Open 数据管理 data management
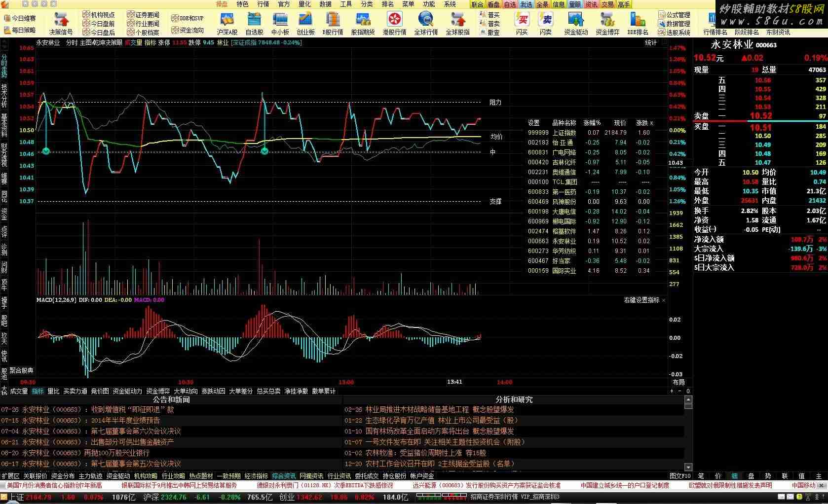 coord(674,24)
